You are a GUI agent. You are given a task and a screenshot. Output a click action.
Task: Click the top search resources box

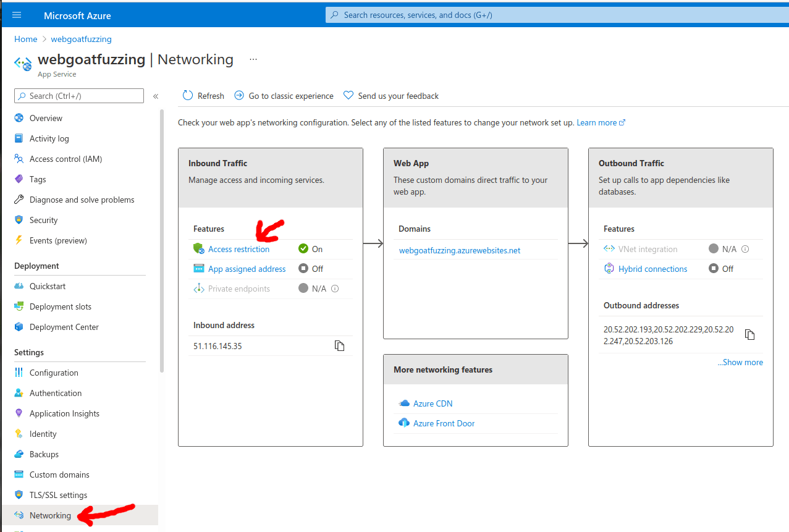[x=557, y=15]
